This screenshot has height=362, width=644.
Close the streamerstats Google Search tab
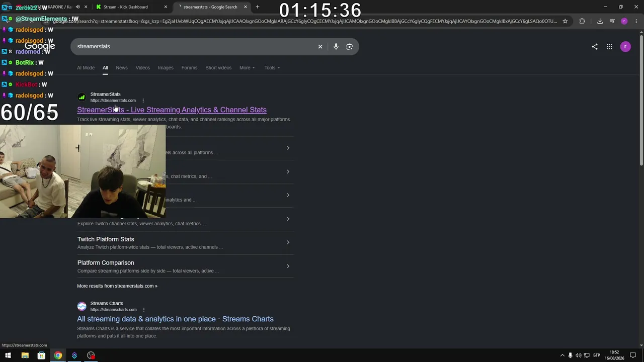pyautogui.click(x=246, y=7)
